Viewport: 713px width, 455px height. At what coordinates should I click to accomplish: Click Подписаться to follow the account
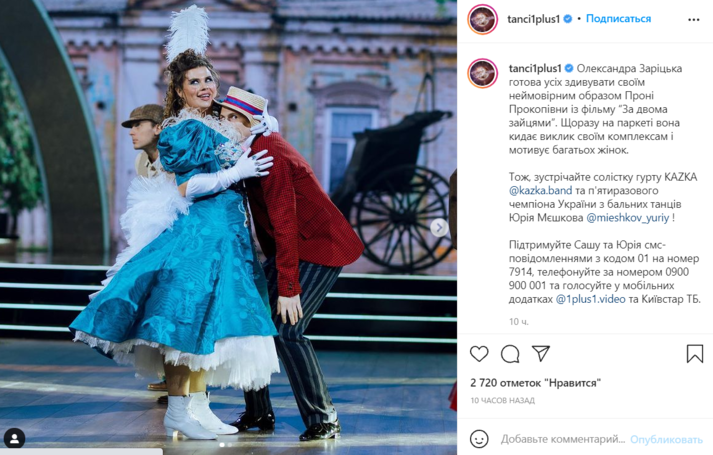click(618, 19)
